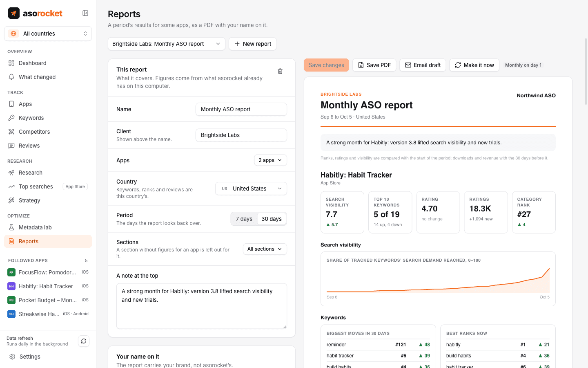Open the asorocket logo home

coord(36,13)
